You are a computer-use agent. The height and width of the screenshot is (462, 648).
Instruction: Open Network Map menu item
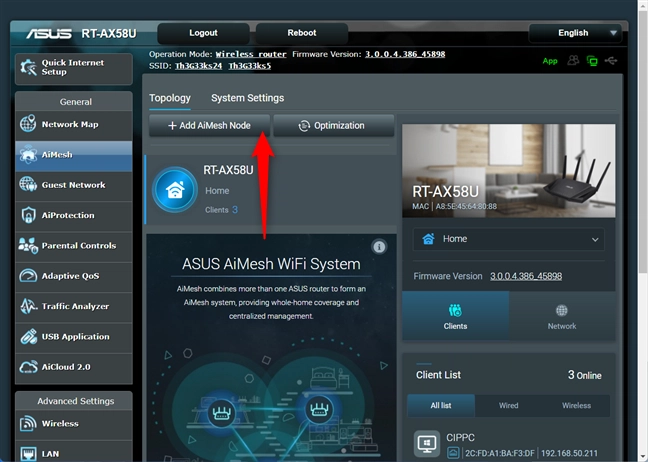point(74,124)
